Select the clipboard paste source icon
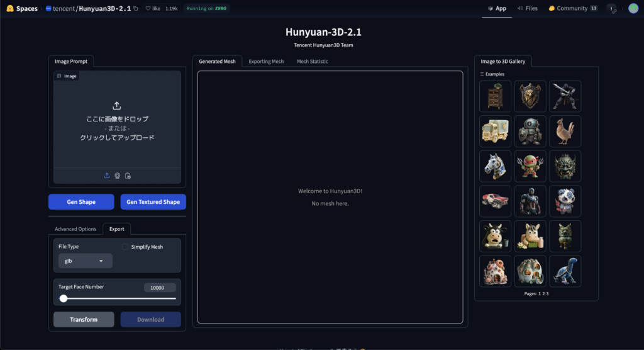The width and height of the screenshot is (644, 350). [x=128, y=176]
